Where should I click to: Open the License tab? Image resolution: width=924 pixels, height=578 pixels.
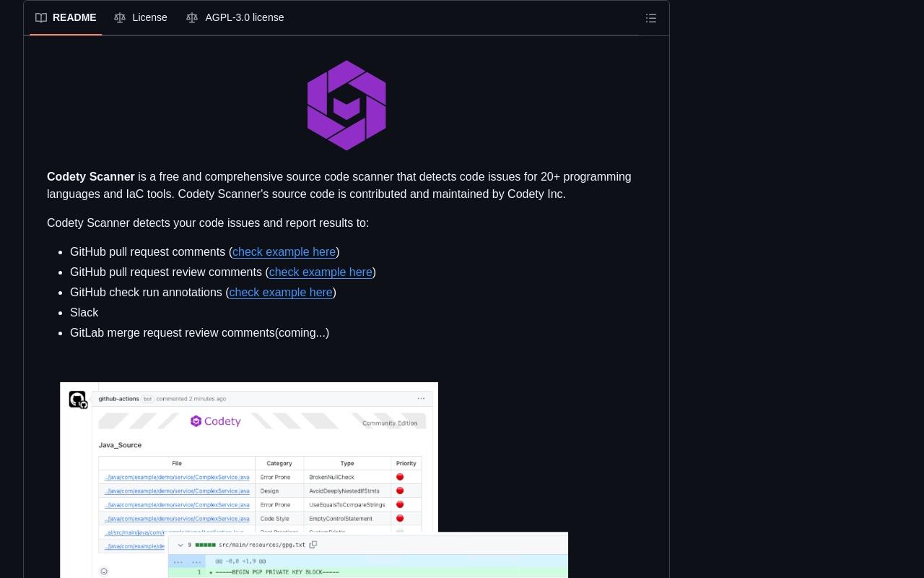pos(141,17)
